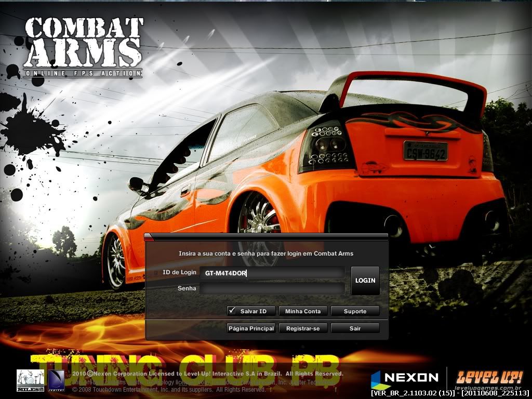Open Minha Conta
This screenshot has width=532, height=399.
coord(303,311)
